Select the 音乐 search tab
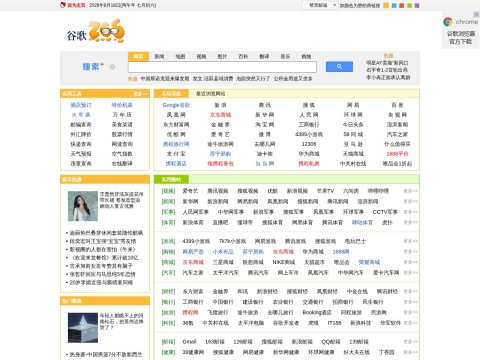 (x=285, y=57)
